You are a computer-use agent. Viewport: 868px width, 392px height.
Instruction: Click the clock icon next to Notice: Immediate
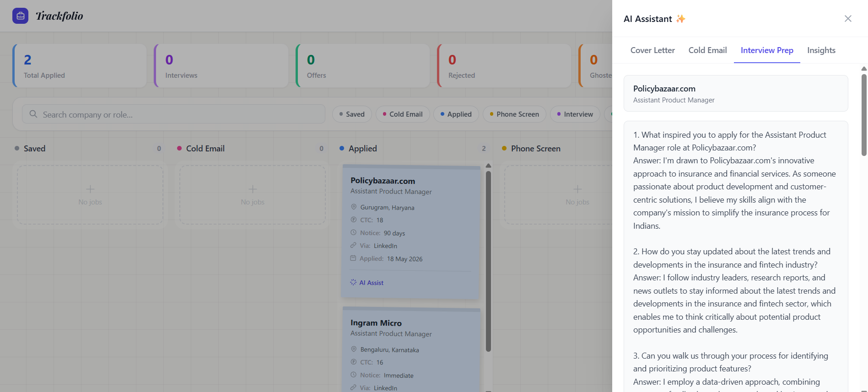(354, 375)
